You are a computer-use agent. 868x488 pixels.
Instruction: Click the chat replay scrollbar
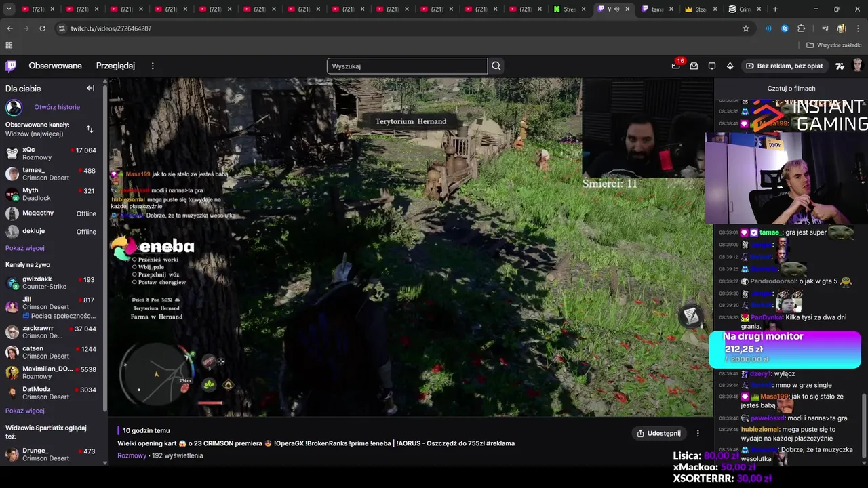864,425
